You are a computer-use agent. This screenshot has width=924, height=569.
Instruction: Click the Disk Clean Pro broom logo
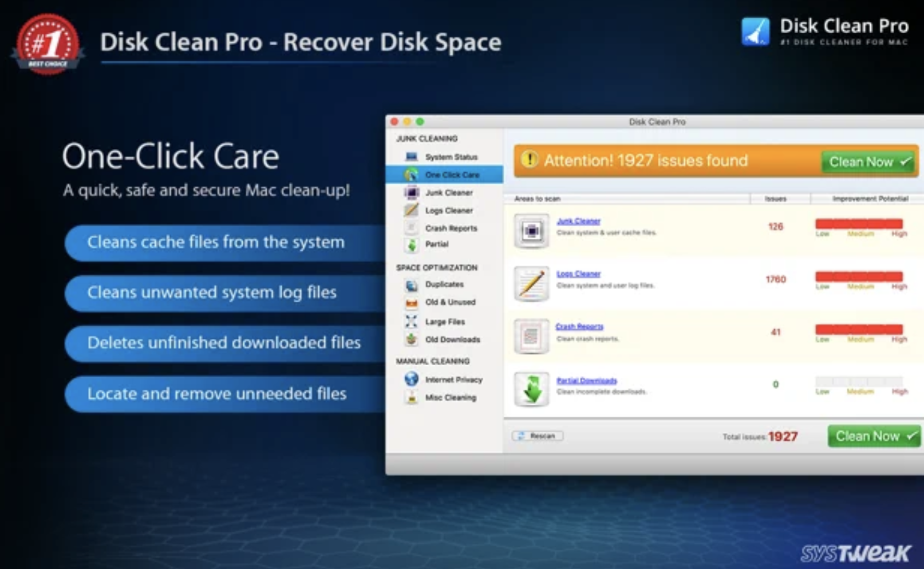click(756, 31)
